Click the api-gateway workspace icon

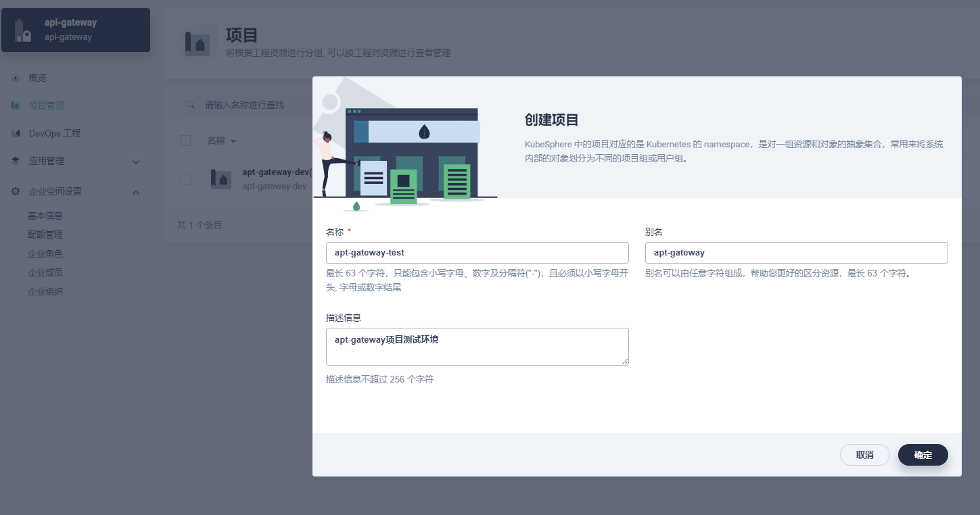(x=24, y=30)
